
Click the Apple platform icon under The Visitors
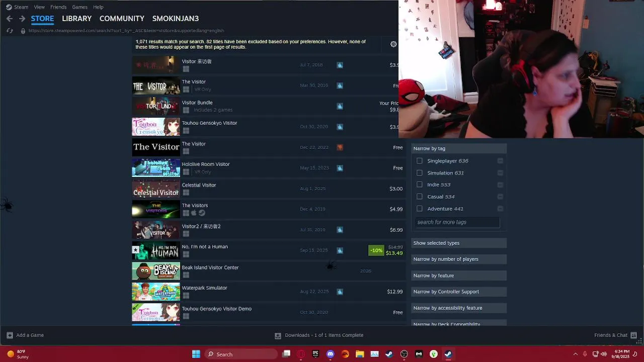pyautogui.click(x=194, y=213)
